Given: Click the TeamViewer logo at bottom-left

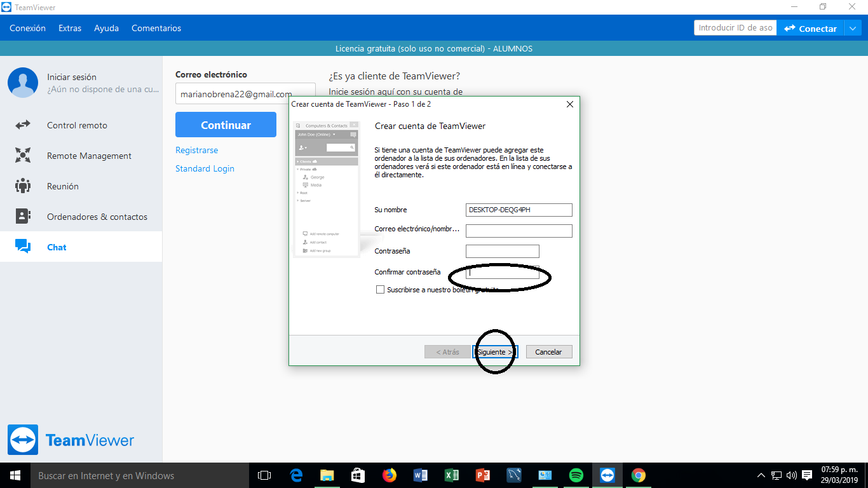Looking at the screenshot, I should tap(71, 440).
